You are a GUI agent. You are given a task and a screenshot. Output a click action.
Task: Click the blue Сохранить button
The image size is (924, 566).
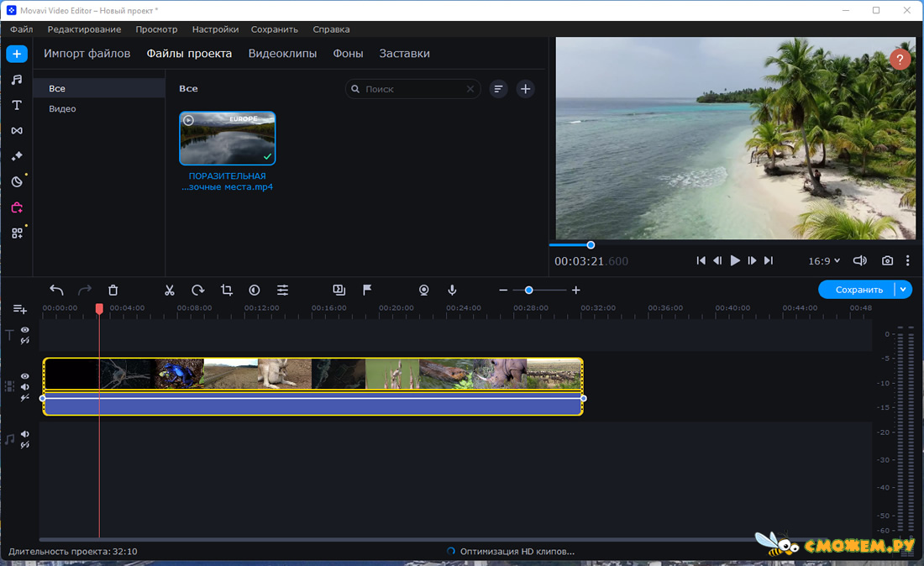tap(858, 289)
